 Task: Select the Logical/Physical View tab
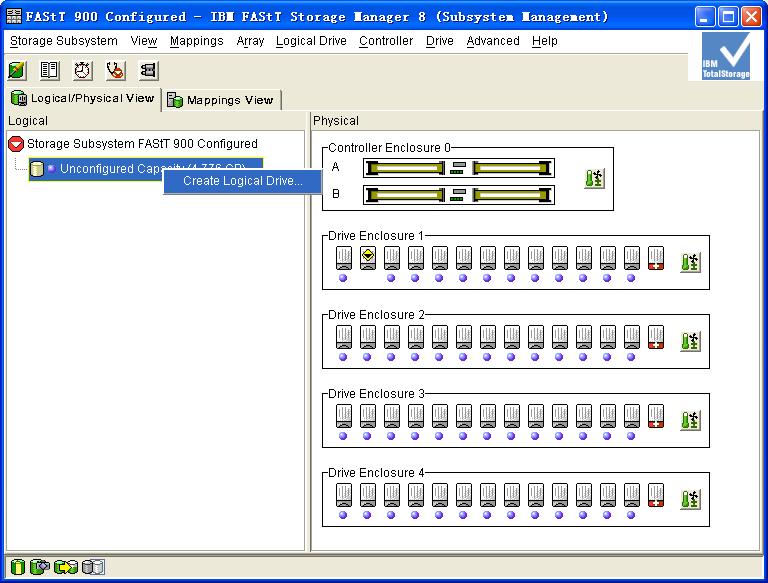point(84,98)
